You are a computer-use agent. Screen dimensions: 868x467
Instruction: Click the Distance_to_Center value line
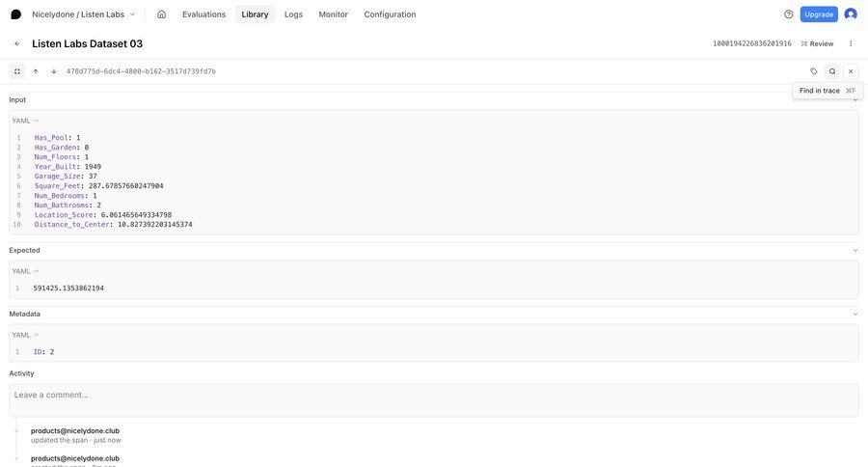(114, 225)
